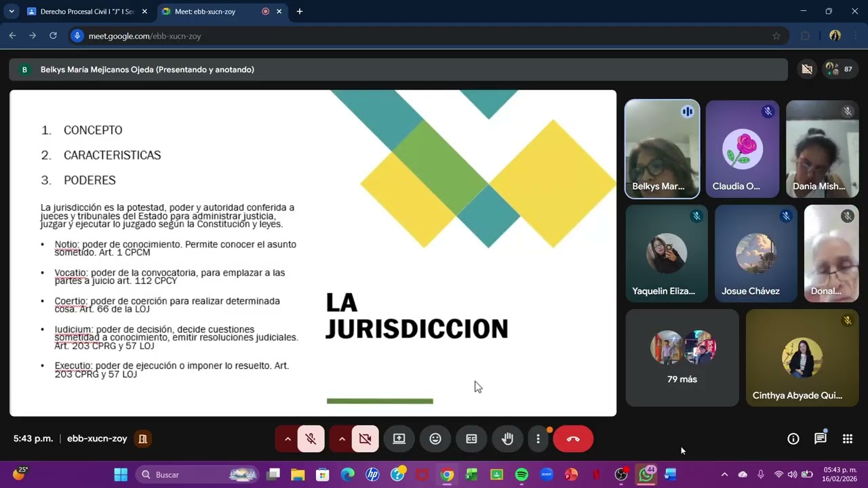This screenshot has width=868, height=488.
Task: Select Claudia O... participant tile
Action: [743, 149]
